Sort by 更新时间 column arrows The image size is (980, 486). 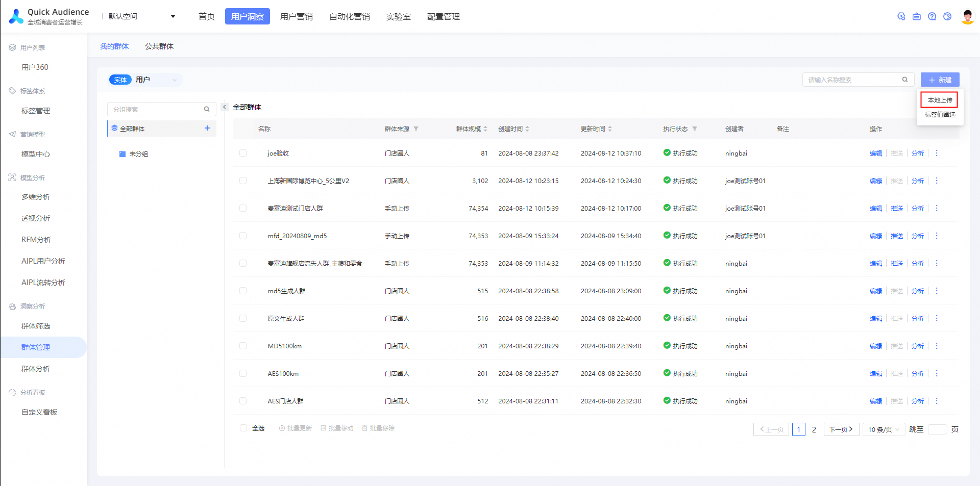(610, 129)
